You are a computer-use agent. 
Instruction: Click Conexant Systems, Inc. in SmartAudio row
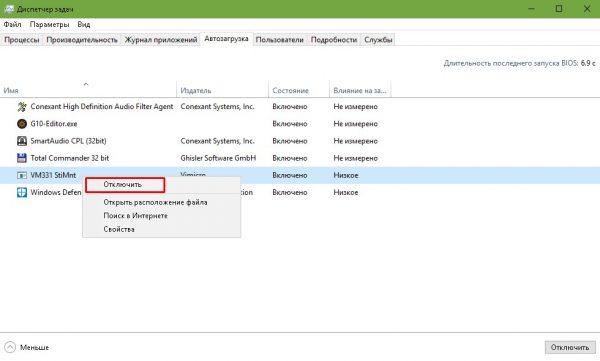tap(217, 141)
